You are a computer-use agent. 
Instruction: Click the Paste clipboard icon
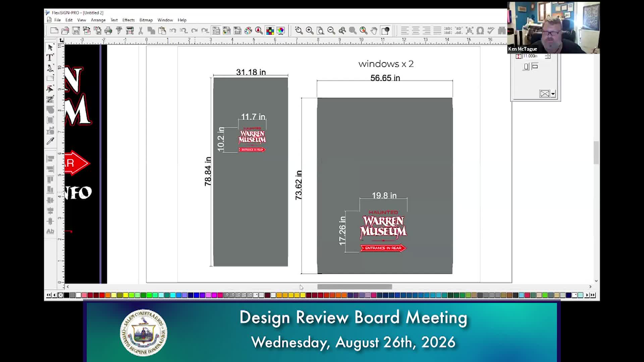pos(162,31)
